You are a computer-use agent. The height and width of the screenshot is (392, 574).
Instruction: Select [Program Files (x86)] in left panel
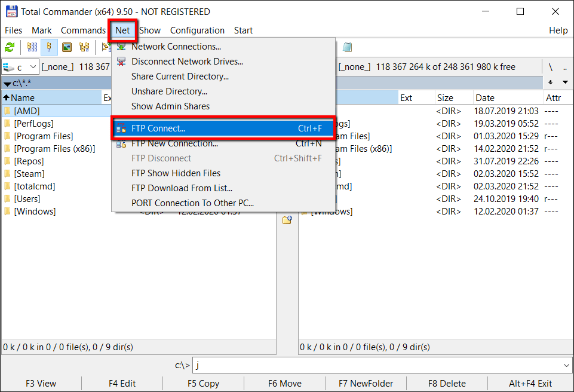tap(54, 149)
